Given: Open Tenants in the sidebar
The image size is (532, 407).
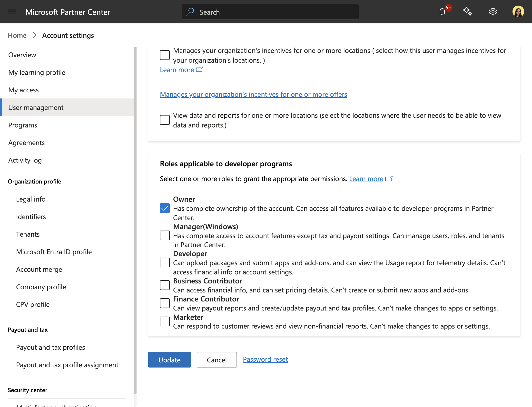Looking at the screenshot, I should pos(28,234).
